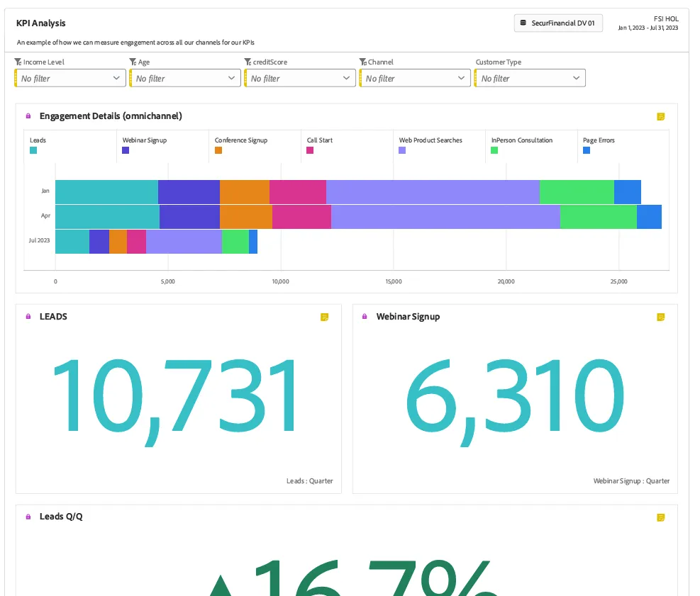
Task: Click the orange Conference Signup legend swatch
Action: point(218,150)
